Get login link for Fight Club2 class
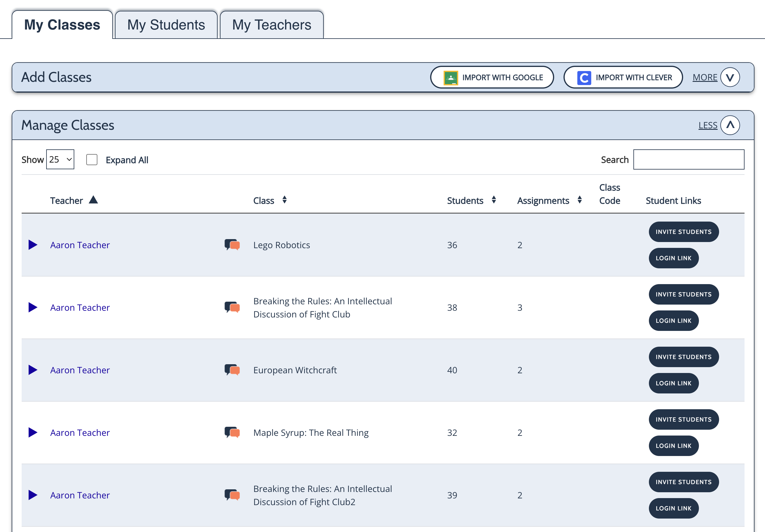The width and height of the screenshot is (765, 532). click(x=674, y=508)
